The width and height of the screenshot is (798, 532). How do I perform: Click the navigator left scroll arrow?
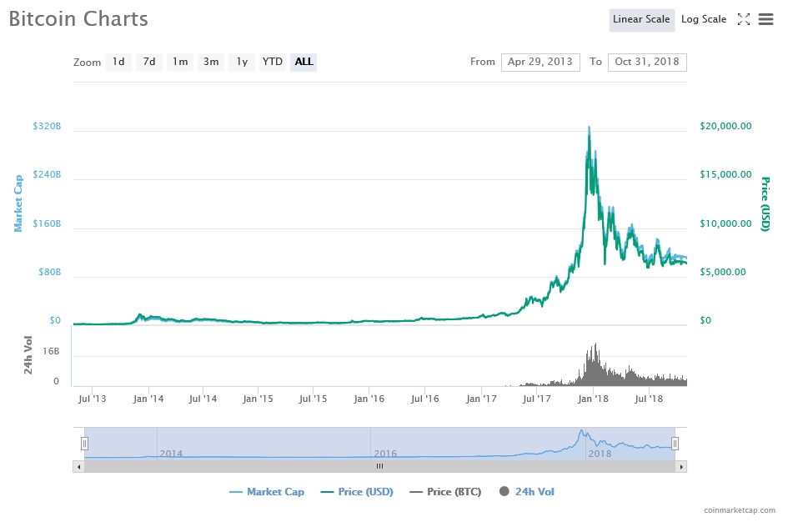pos(78,467)
